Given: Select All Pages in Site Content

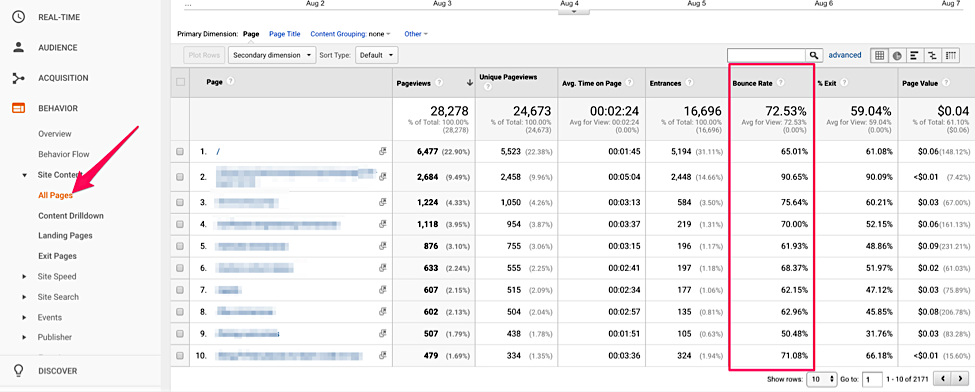Looking at the screenshot, I should tap(55, 195).
